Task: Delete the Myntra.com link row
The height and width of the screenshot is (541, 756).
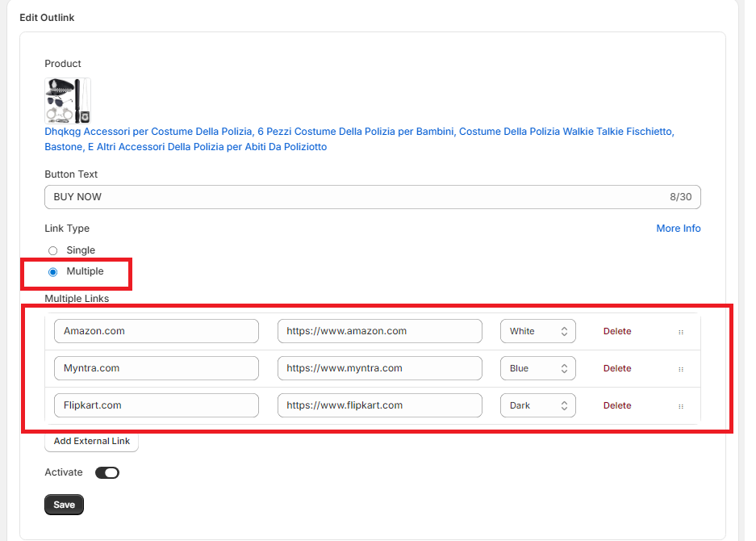Action: pyautogui.click(x=617, y=368)
